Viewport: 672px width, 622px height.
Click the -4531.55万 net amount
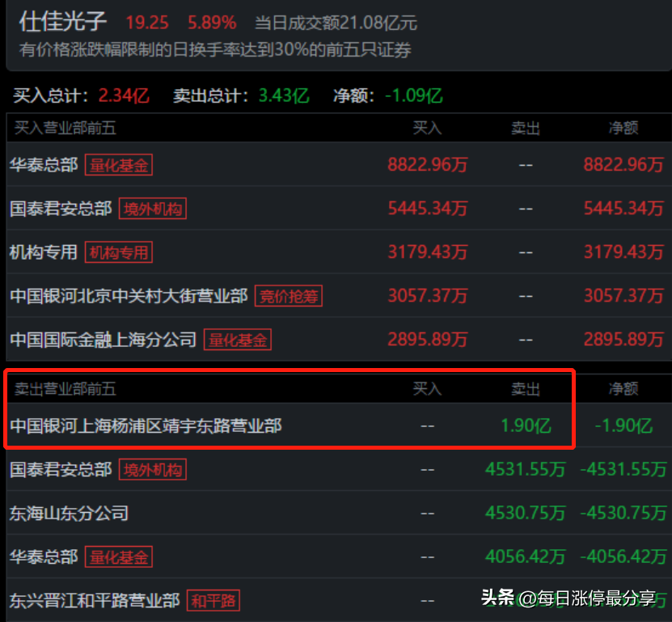tap(623, 470)
